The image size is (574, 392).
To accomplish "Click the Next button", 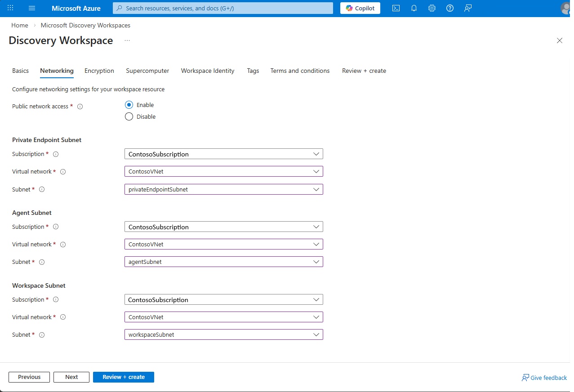I will [71, 377].
